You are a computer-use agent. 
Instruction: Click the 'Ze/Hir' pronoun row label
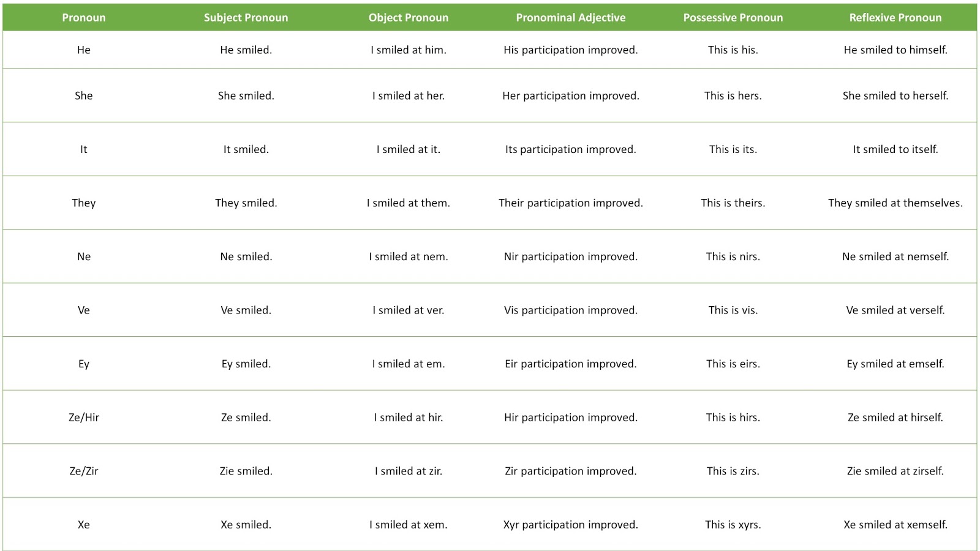(x=84, y=418)
